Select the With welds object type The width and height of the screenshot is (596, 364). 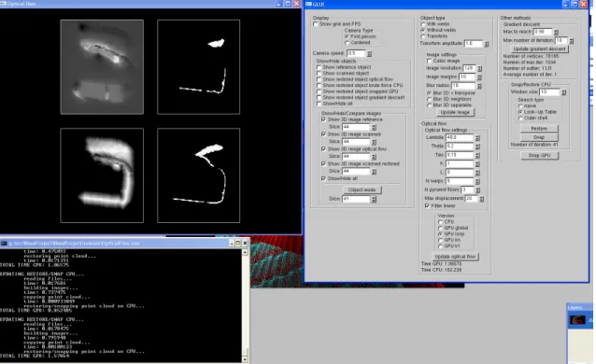tap(423, 24)
